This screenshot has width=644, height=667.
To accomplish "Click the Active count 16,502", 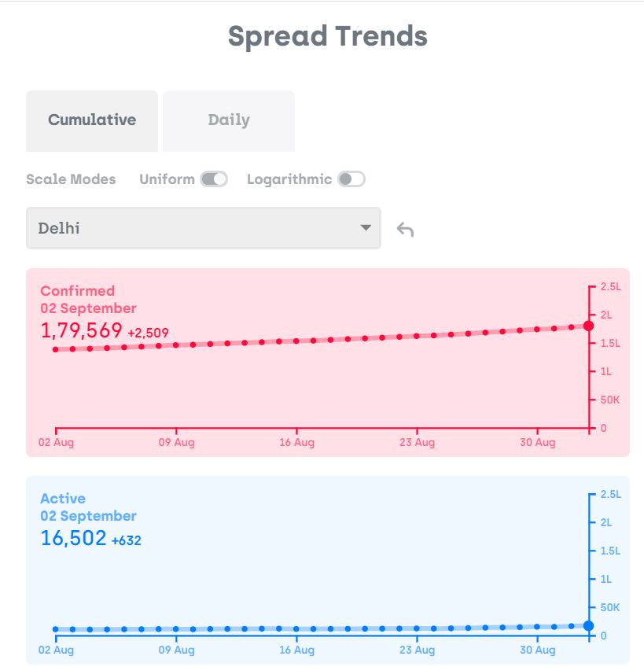I will point(73,539).
